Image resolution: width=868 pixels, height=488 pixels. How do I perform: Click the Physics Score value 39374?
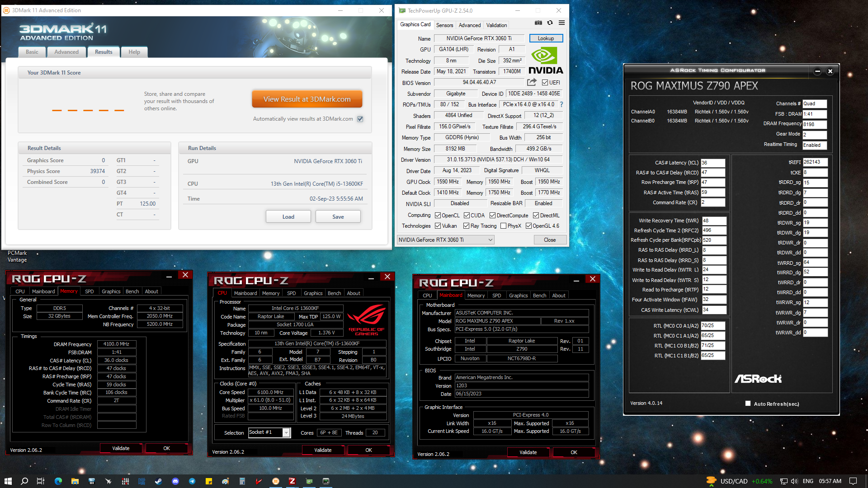pyautogui.click(x=97, y=171)
